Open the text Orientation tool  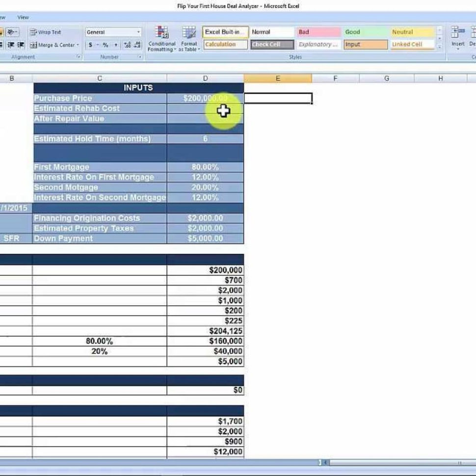click(12, 32)
